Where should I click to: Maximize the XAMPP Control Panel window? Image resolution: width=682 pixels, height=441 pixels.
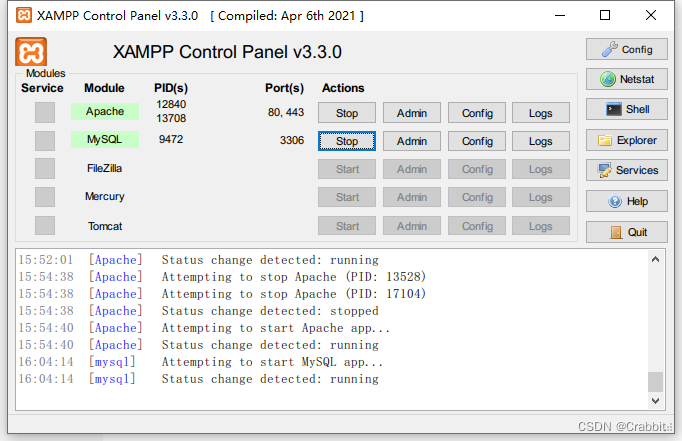[605, 16]
